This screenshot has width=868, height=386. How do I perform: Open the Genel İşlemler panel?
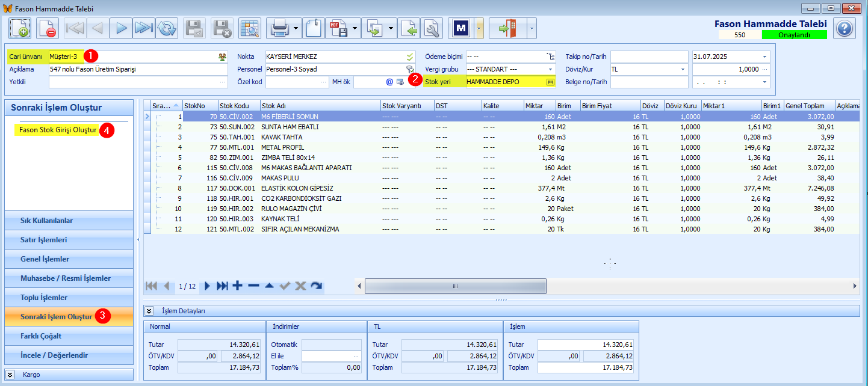click(x=69, y=259)
